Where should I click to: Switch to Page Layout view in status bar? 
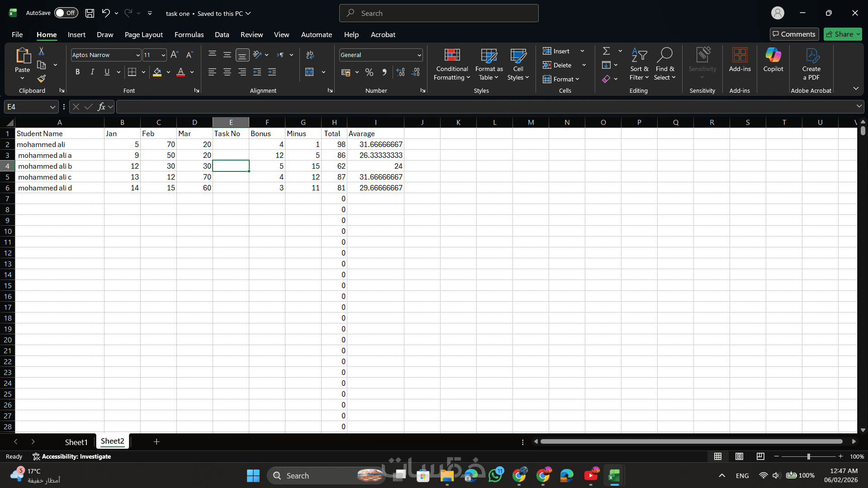point(739,456)
